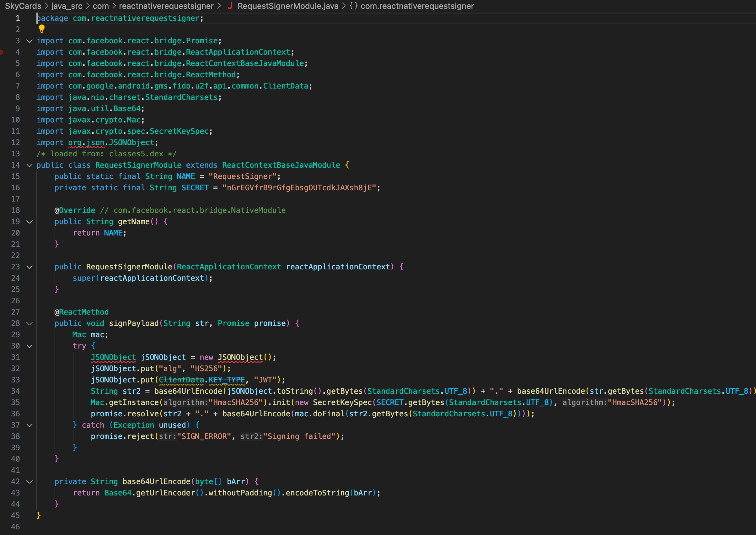Collapse the base64UrlEncode method at line 42

click(x=29, y=482)
